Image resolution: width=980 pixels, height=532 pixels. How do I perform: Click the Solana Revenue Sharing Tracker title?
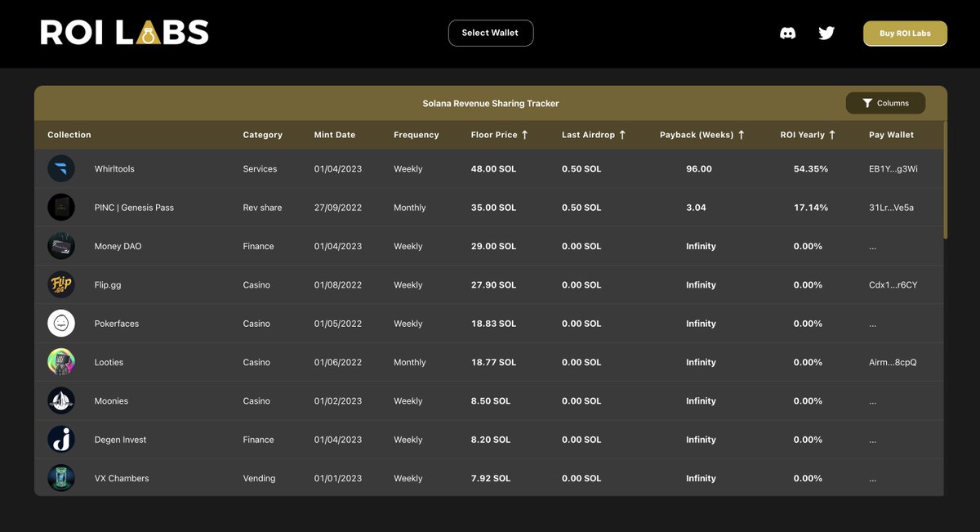click(x=491, y=104)
